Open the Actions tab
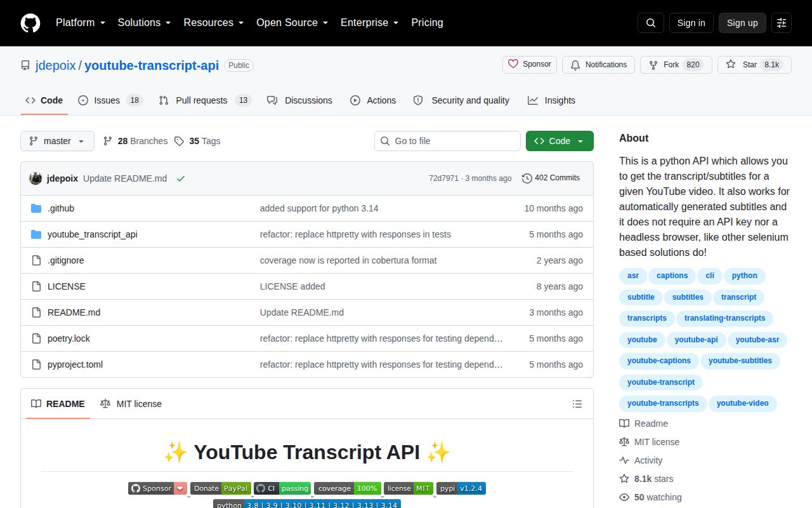The image size is (812, 508). (373, 100)
